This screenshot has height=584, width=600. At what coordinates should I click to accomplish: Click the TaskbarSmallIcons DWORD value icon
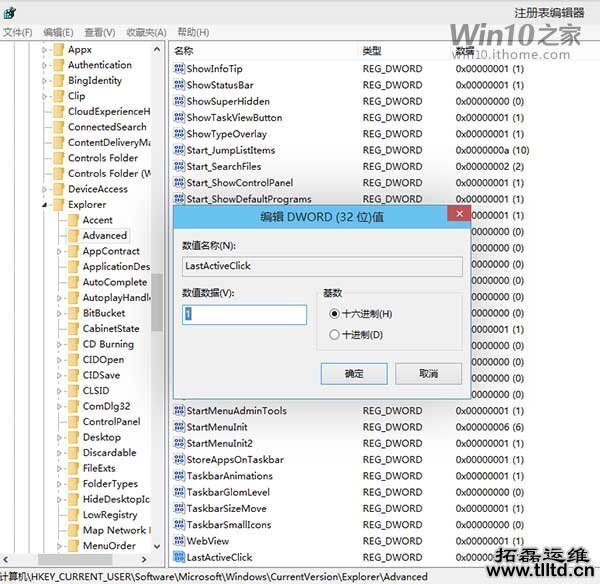point(179,525)
